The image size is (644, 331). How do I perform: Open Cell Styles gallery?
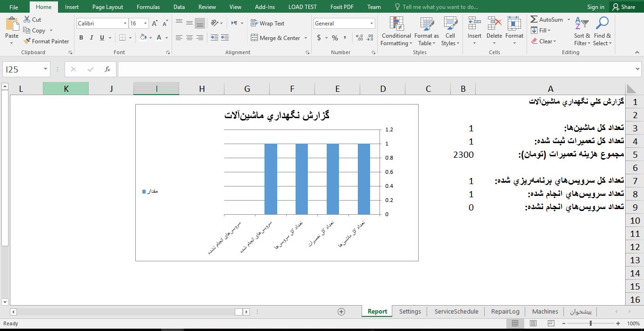(450, 31)
